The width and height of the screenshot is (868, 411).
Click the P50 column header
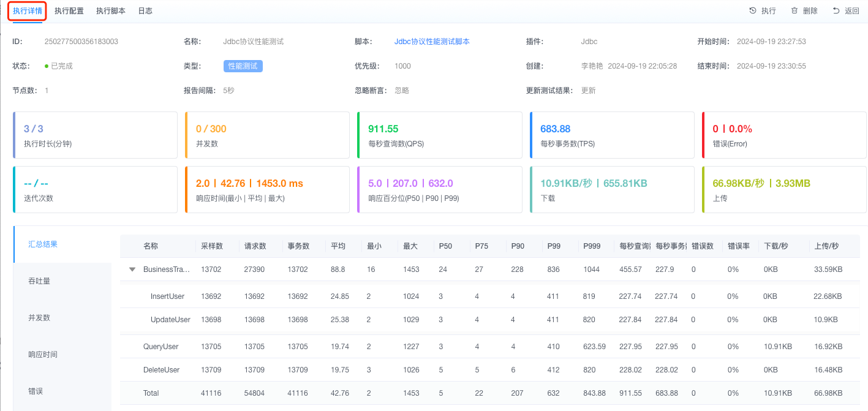(x=445, y=246)
